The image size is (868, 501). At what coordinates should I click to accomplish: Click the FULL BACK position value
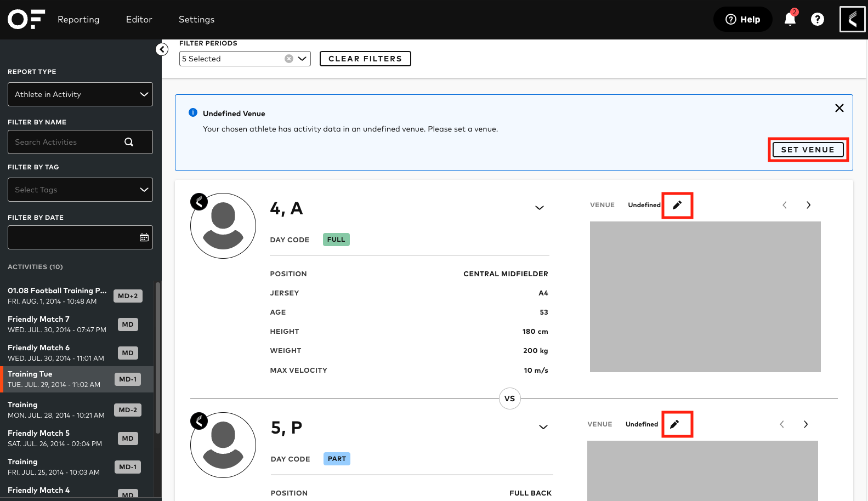(530, 493)
